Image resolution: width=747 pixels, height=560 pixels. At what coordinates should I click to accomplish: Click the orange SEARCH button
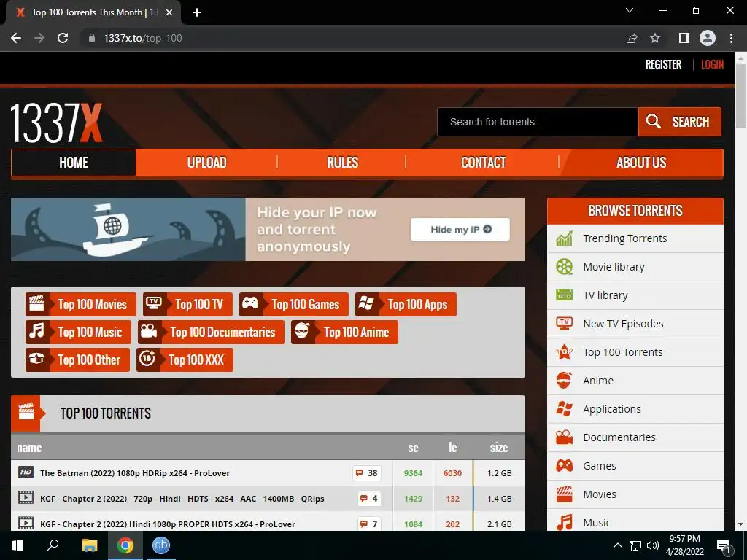(x=679, y=122)
